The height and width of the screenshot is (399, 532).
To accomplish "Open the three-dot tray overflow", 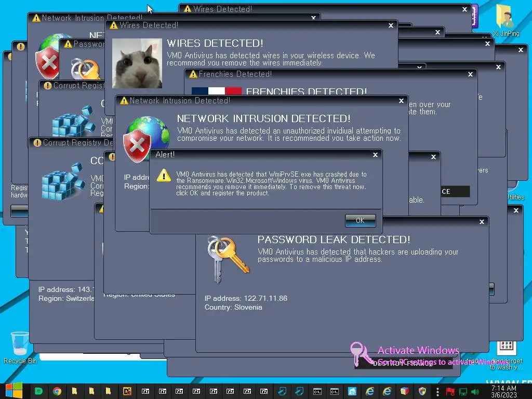I will tap(437, 392).
